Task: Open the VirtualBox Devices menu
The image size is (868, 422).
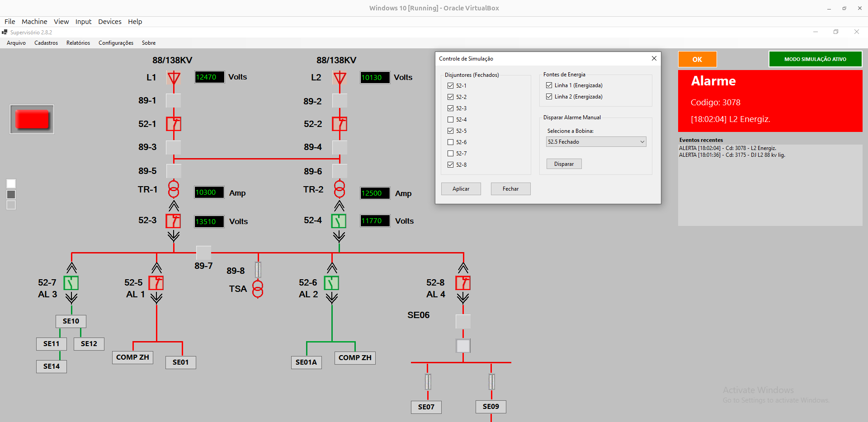Action: 110,22
